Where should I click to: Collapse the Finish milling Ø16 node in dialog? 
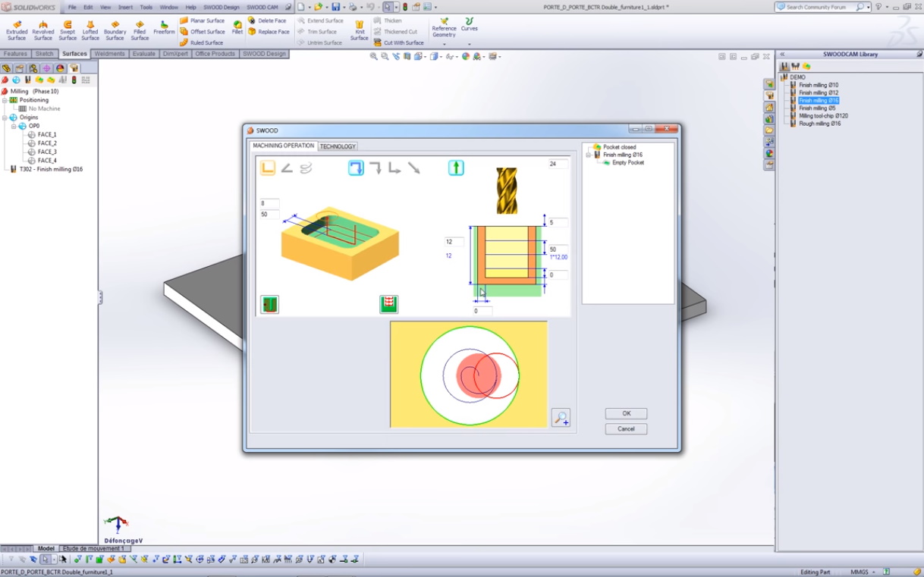588,155
